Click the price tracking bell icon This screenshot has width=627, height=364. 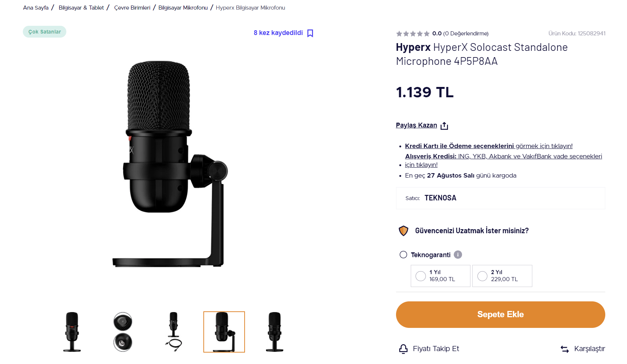(x=403, y=349)
